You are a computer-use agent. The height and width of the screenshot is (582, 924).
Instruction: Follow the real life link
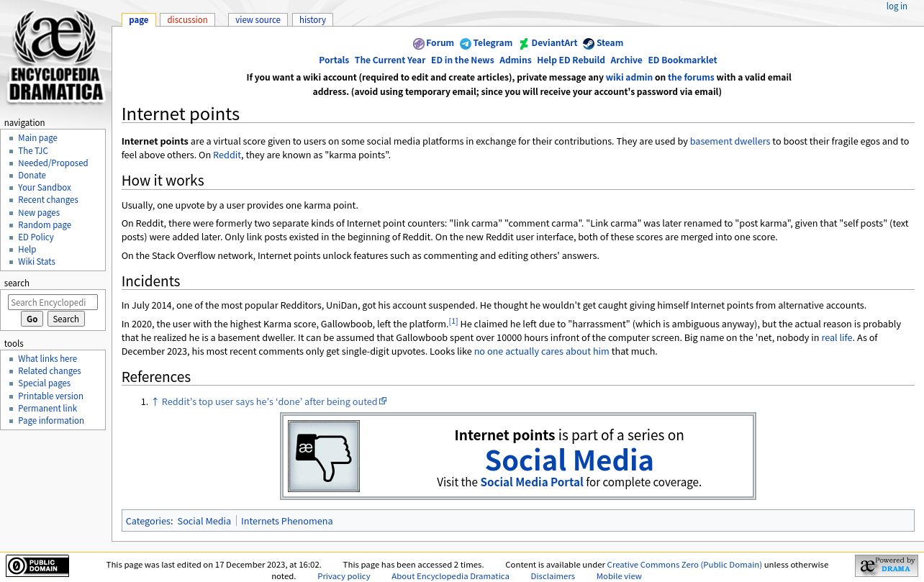(x=836, y=338)
